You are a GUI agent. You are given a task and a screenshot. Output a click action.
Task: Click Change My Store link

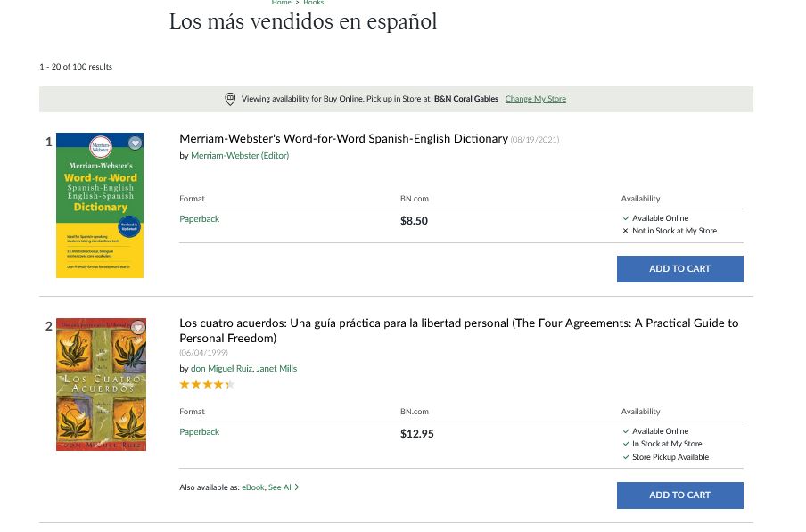[x=535, y=99]
